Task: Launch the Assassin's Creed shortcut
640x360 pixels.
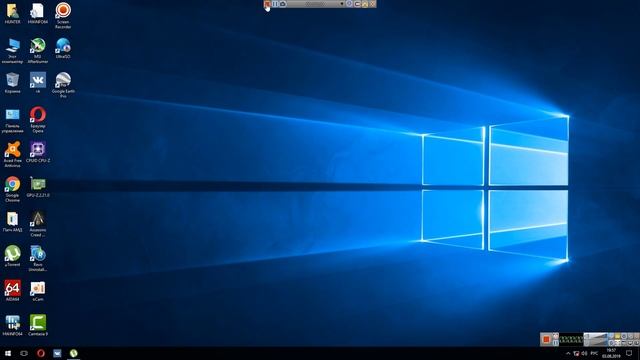Action: [x=38, y=224]
